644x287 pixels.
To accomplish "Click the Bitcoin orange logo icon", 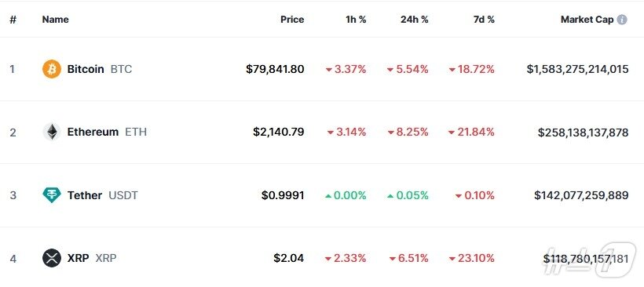I will pos(52,69).
